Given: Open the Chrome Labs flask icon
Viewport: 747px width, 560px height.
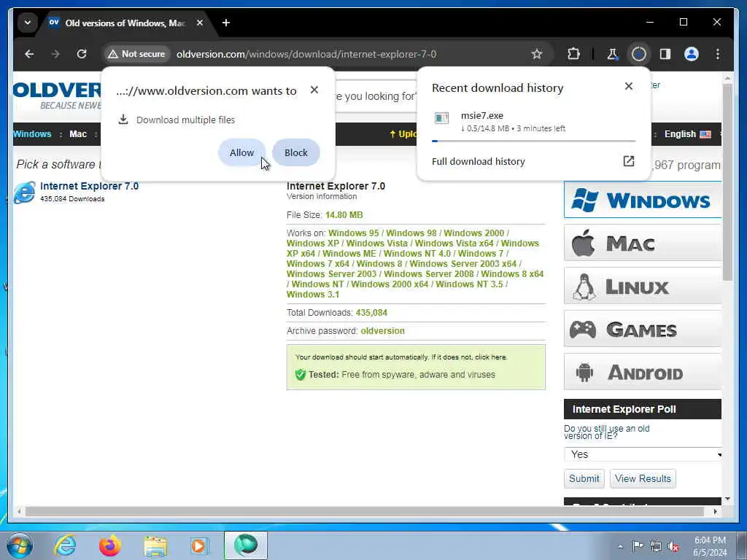Looking at the screenshot, I should tap(612, 54).
